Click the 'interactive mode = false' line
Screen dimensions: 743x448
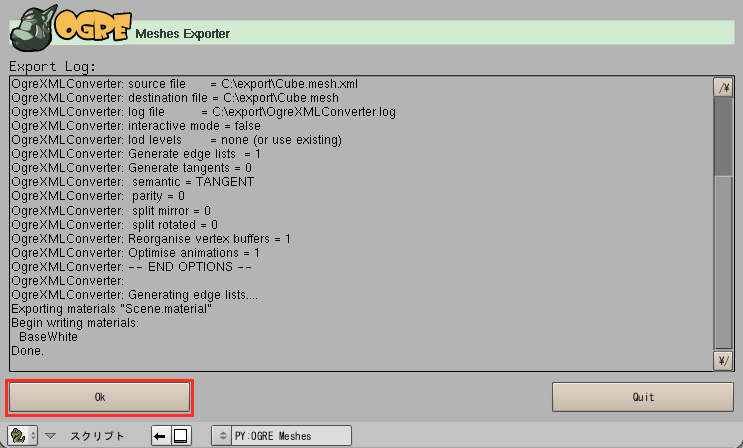click(x=136, y=126)
